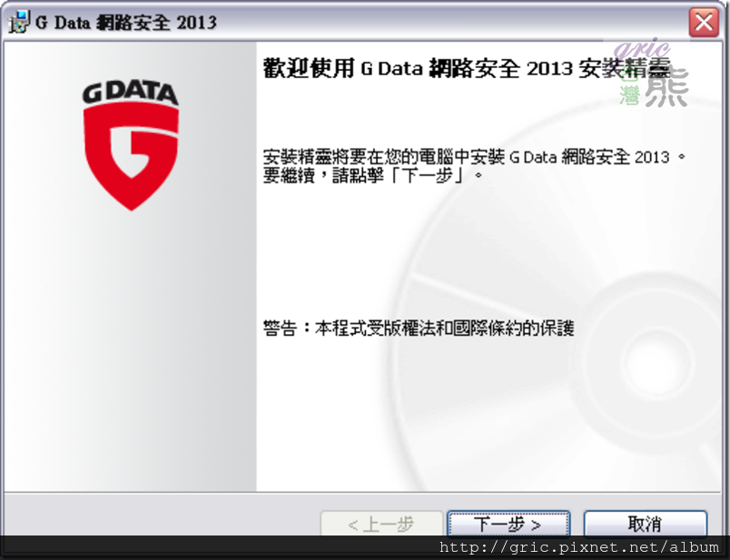
Task: Click the installer icon in title bar
Action: click(19, 22)
